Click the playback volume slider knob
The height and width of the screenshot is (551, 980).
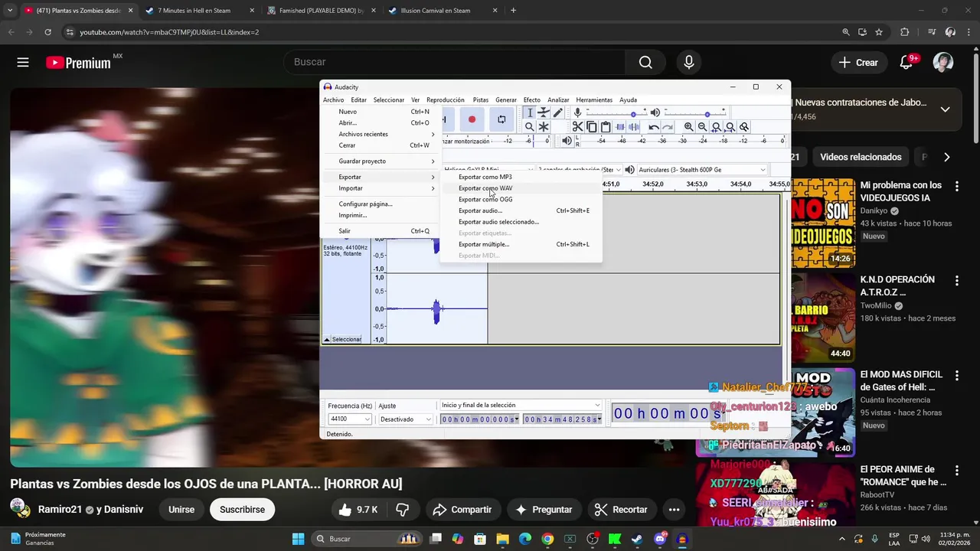[707, 114]
